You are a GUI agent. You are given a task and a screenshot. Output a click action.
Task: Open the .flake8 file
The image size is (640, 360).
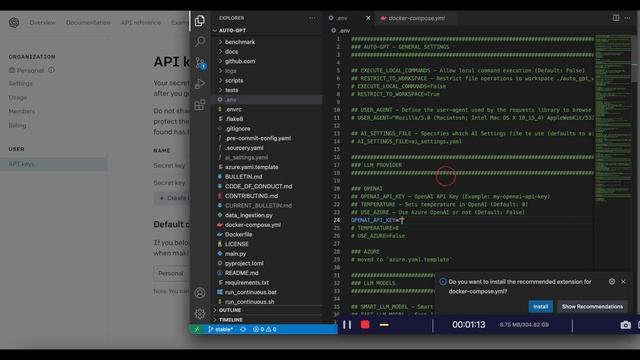tap(234, 119)
